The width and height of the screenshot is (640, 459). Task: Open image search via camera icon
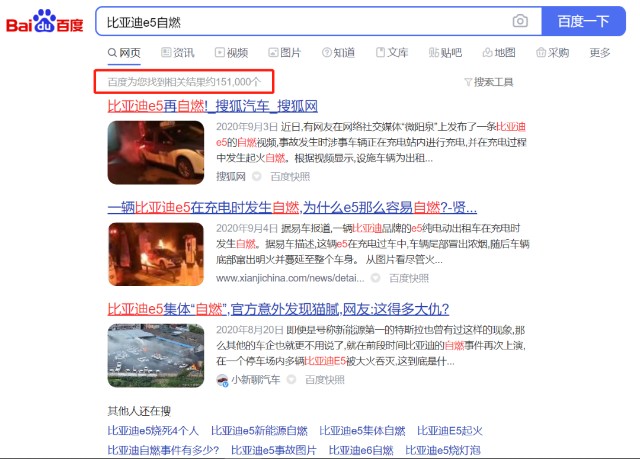[x=520, y=21]
